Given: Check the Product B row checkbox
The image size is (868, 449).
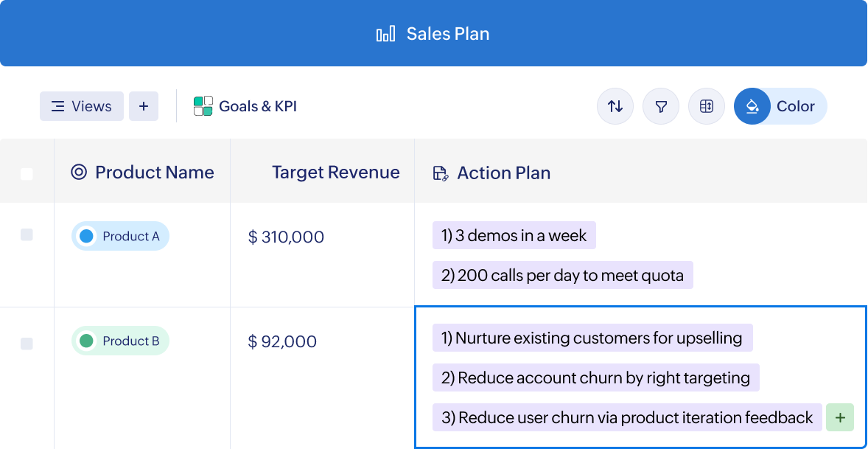Looking at the screenshot, I should tap(27, 344).
